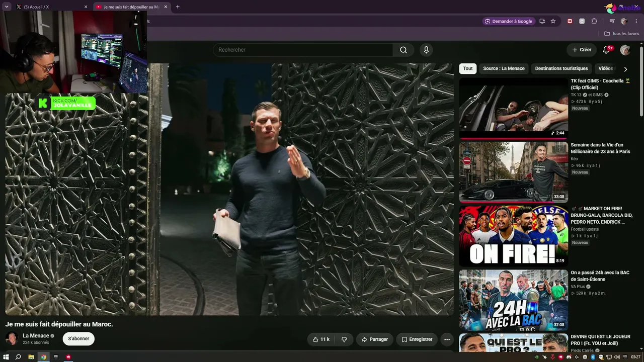
Task: Click the Partager share button
Action: point(375,339)
